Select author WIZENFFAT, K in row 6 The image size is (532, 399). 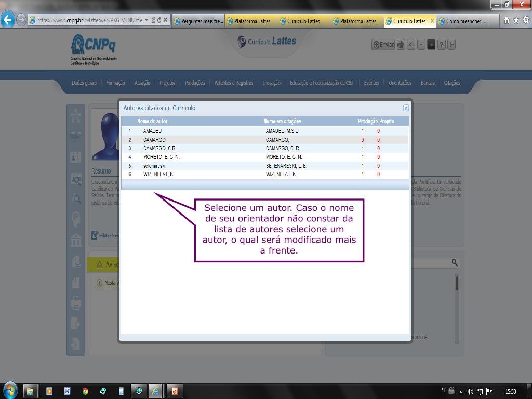(x=158, y=175)
